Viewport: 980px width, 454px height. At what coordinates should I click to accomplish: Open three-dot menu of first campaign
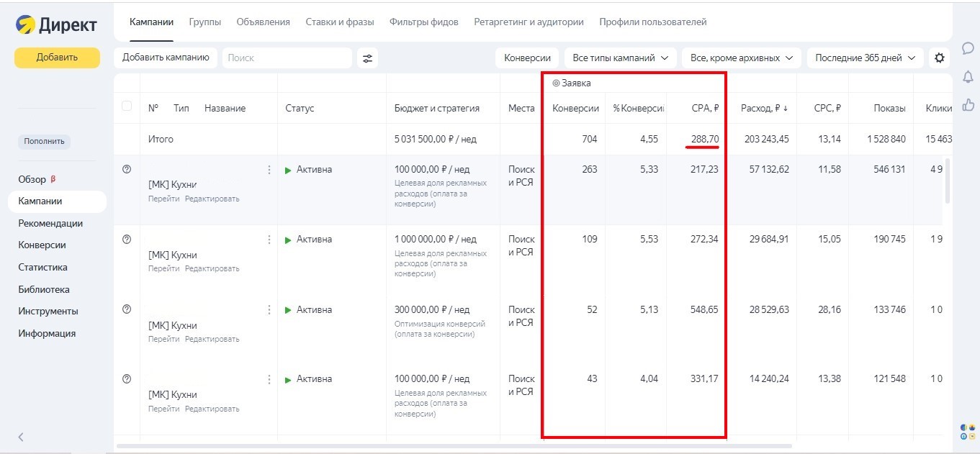pos(269,170)
